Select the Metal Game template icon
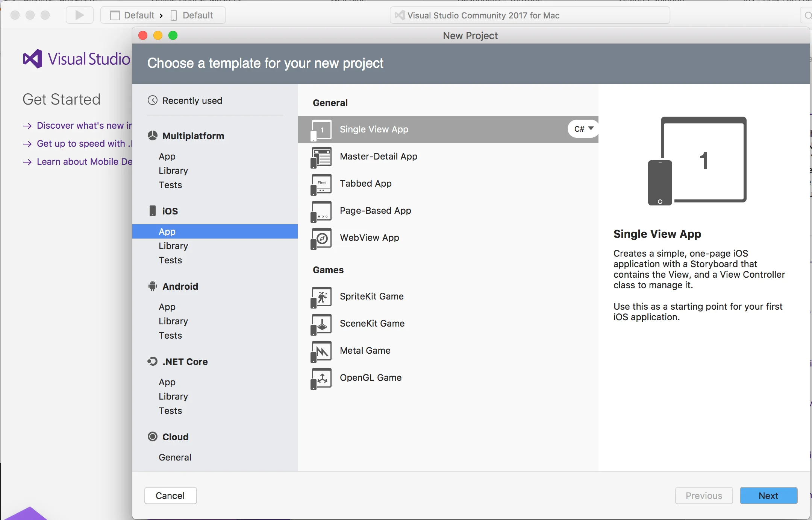The width and height of the screenshot is (812, 520). (321, 351)
